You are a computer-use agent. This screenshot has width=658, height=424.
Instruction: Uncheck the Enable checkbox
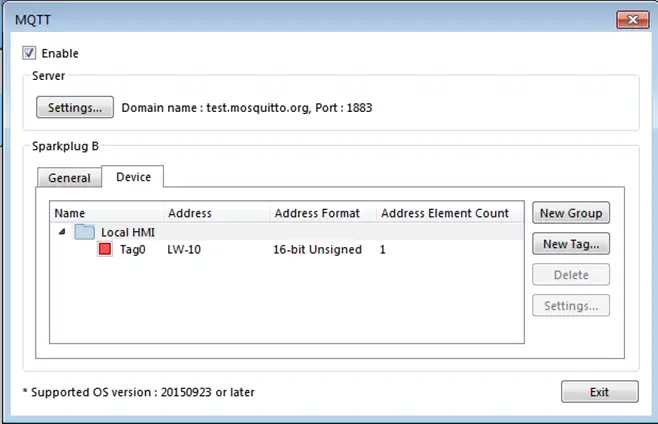[x=29, y=53]
